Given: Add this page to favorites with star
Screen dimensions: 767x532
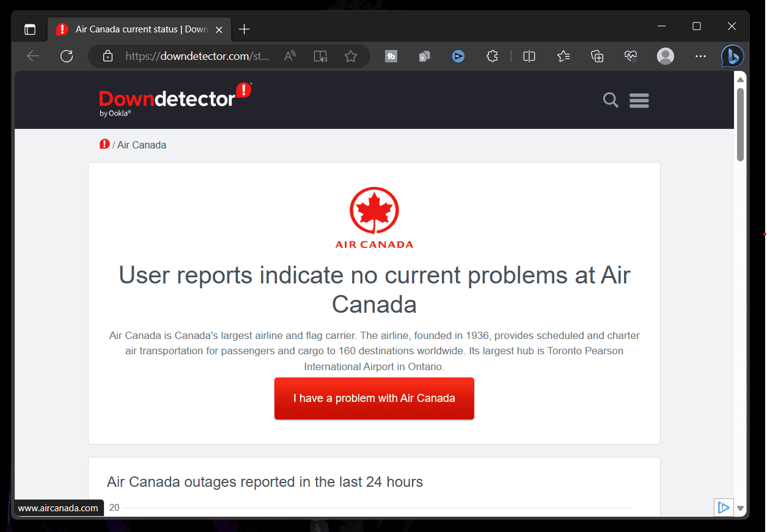Looking at the screenshot, I should [x=350, y=56].
